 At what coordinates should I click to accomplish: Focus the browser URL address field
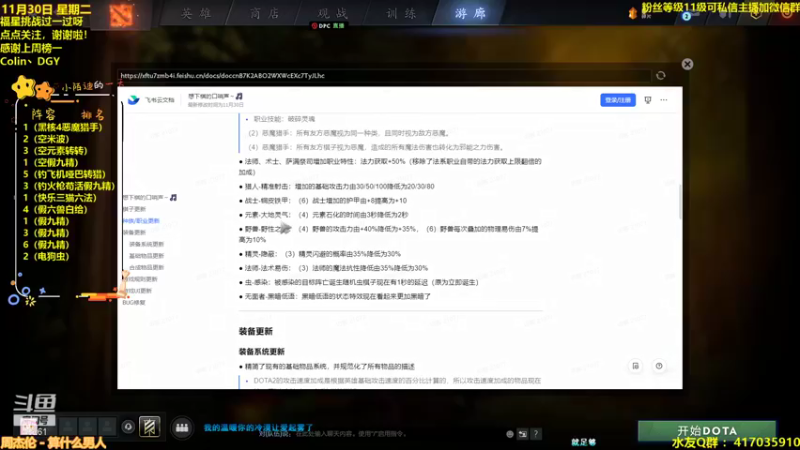(384, 76)
